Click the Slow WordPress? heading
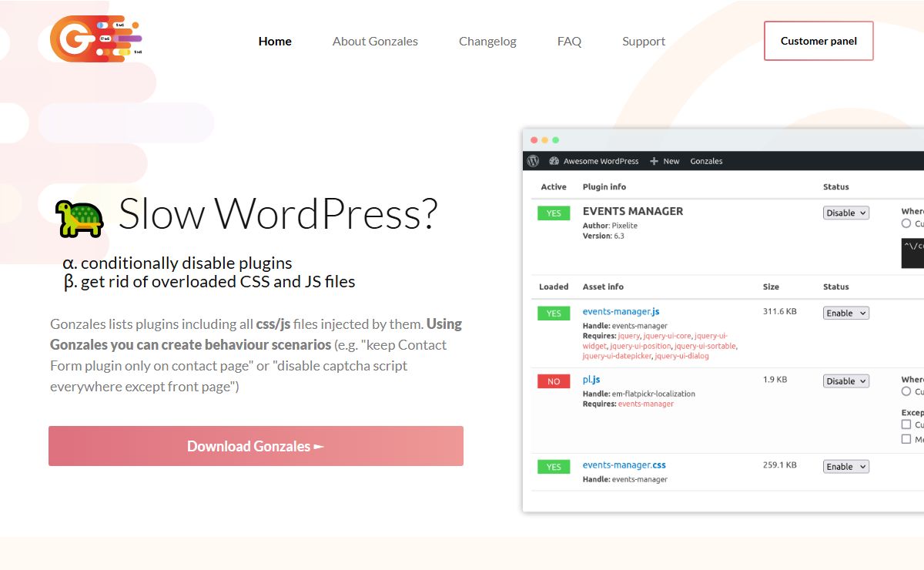 point(278,213)
